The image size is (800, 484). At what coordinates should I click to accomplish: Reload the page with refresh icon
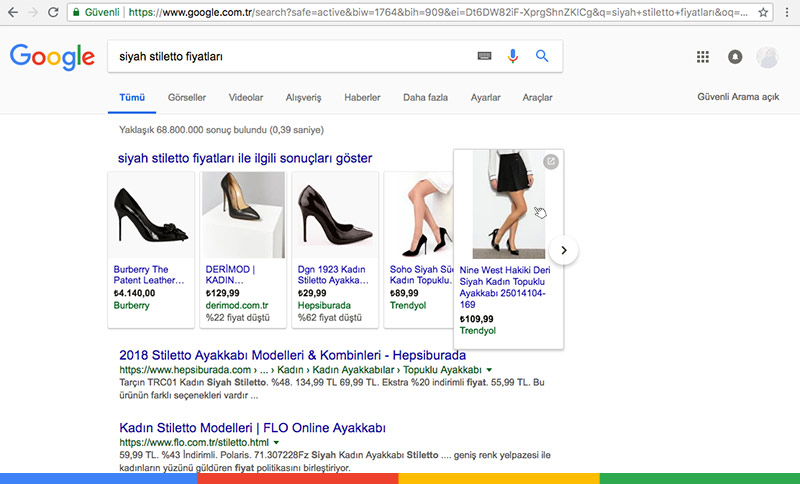pos(53,12)
